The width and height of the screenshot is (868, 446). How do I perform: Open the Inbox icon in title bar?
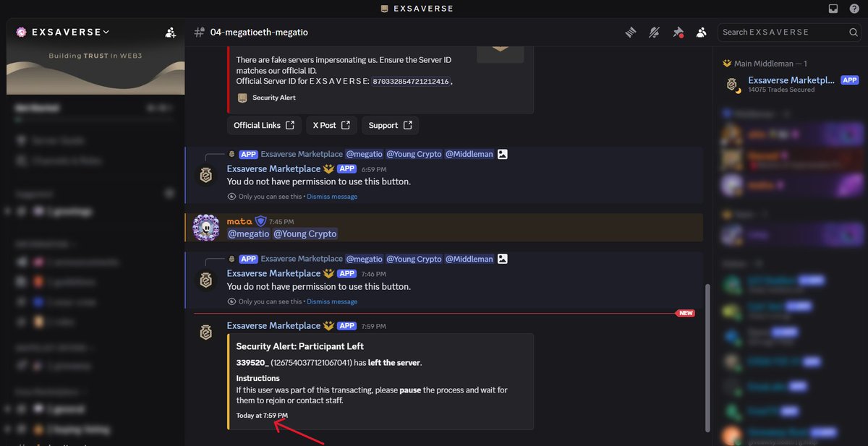coord(833,9)
